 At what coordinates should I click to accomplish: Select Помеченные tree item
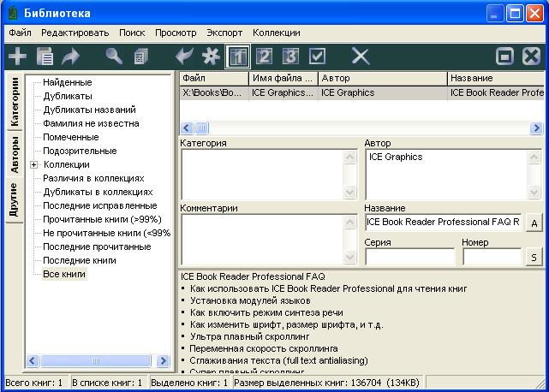point(71,137)
